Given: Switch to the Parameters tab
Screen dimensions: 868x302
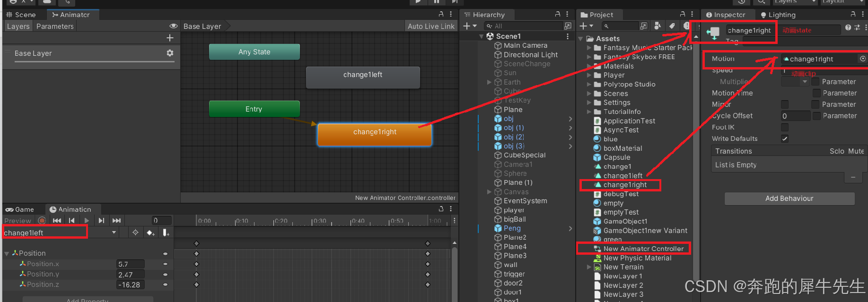Looking at the screenshot, I should (x=55, y=26).
